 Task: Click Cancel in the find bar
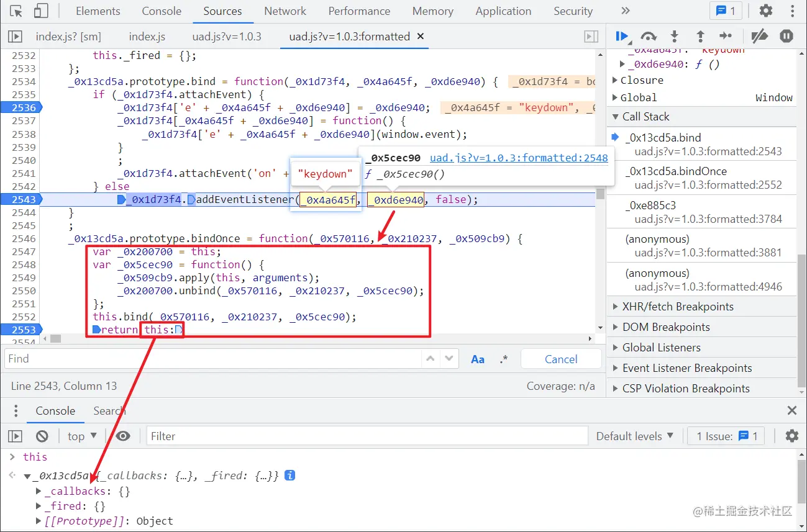pos(561,359)
